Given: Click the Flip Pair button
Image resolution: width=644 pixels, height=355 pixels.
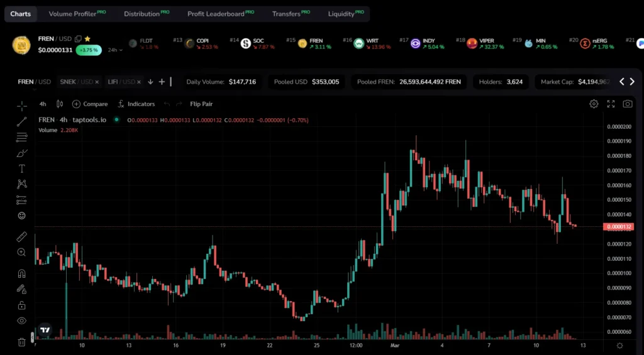Looking at the screenshot, I should click(x=201, y=104).
